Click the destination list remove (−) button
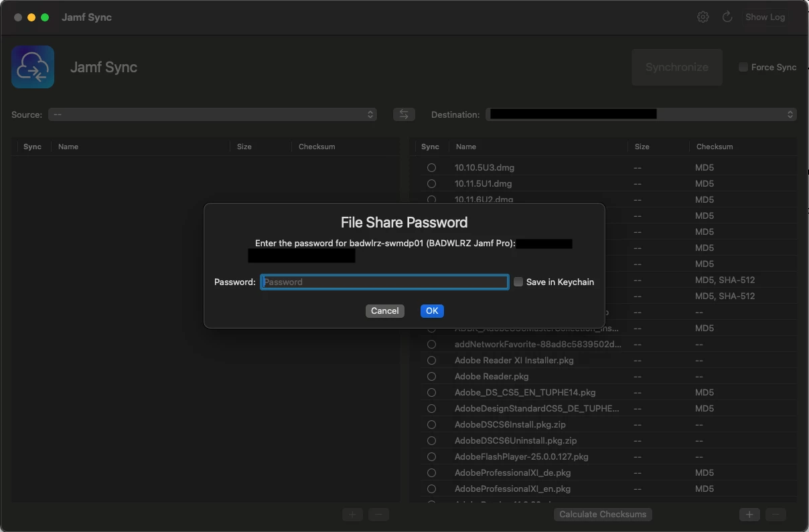This screenshot has width=809, height=532. tap(776, 514)
